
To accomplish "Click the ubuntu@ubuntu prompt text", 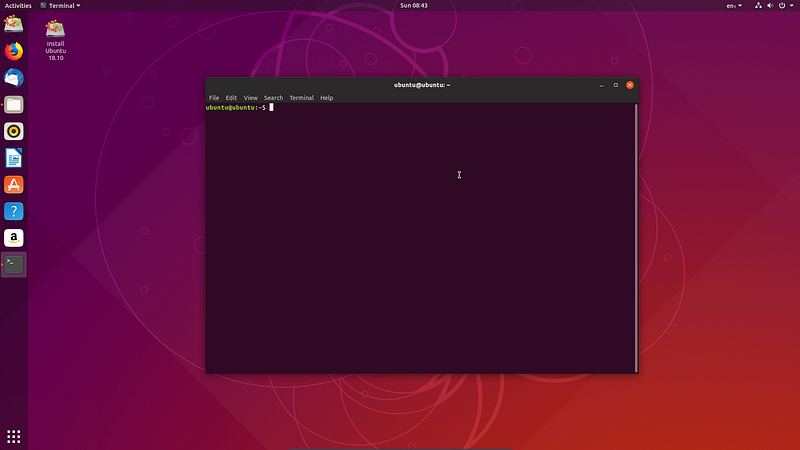I will pos(236,108).
